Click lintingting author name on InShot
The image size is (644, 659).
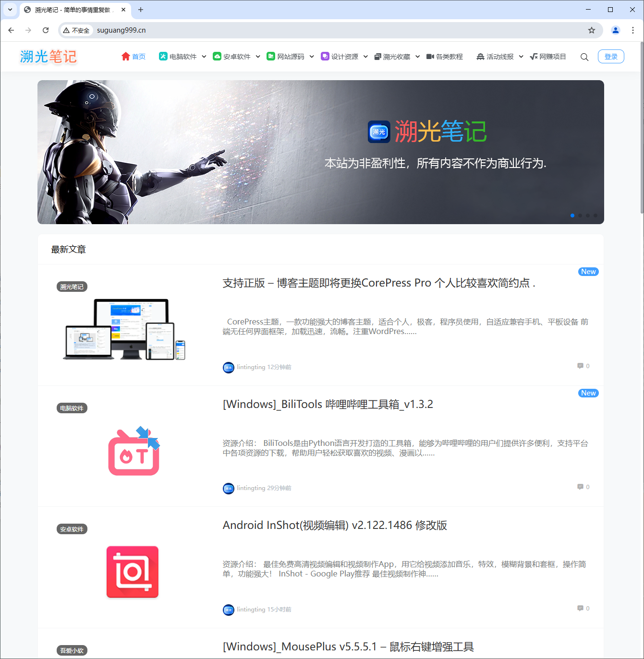251,610
